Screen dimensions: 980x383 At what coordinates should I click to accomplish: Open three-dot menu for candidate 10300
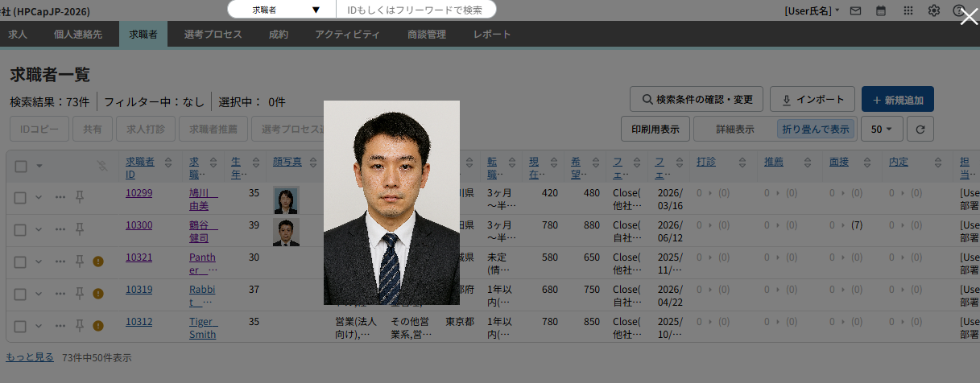click(60, 229)
